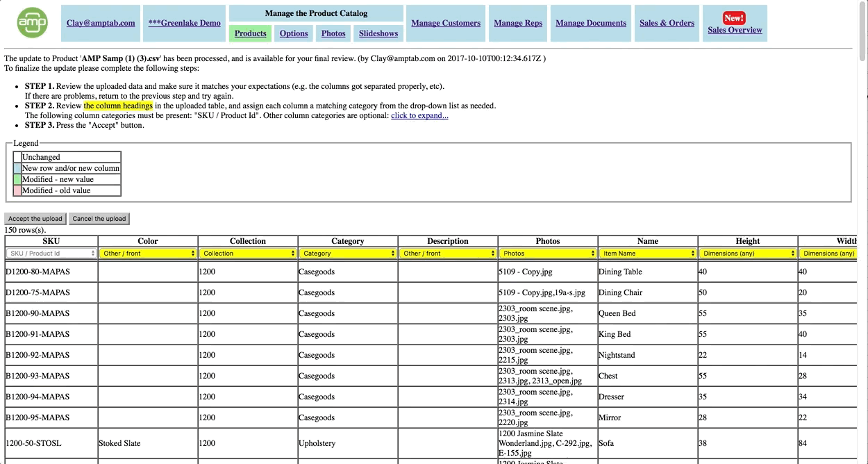The height and width of the screenshot is (464, 868).
Task: Click the Cancel the upload button
Action: click(x=99, y=218)
